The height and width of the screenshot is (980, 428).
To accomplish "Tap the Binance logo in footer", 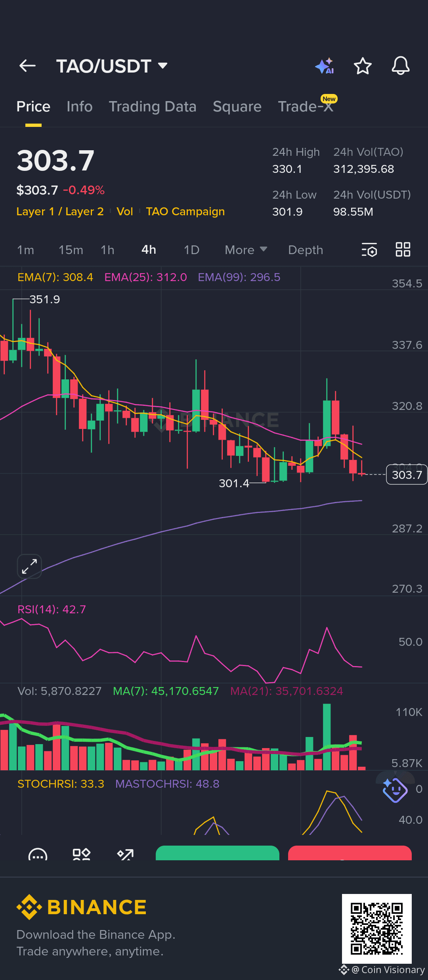I will pyautogui.click(x=82, y=907).
